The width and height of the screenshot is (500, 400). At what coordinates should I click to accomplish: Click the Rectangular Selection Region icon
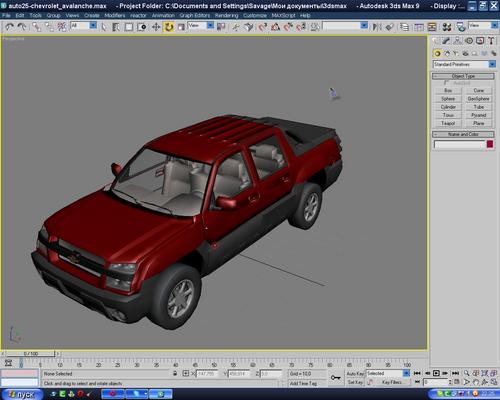point(129,27)
